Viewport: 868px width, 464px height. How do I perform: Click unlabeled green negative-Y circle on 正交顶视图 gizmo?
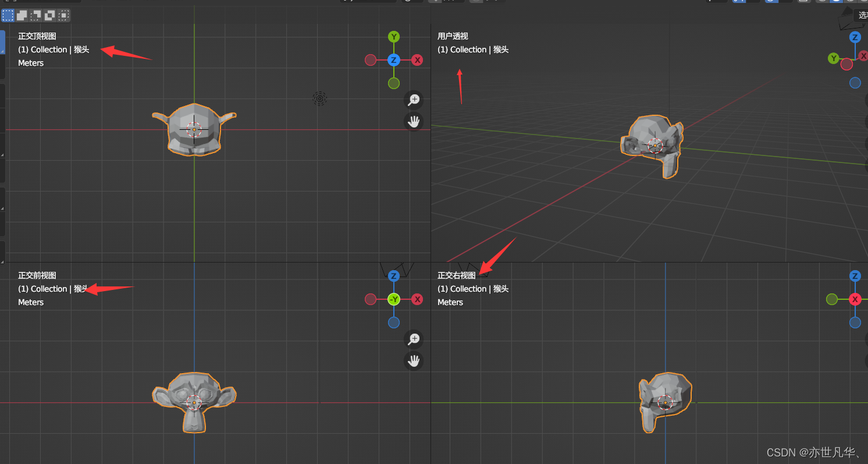click(394, 83)
